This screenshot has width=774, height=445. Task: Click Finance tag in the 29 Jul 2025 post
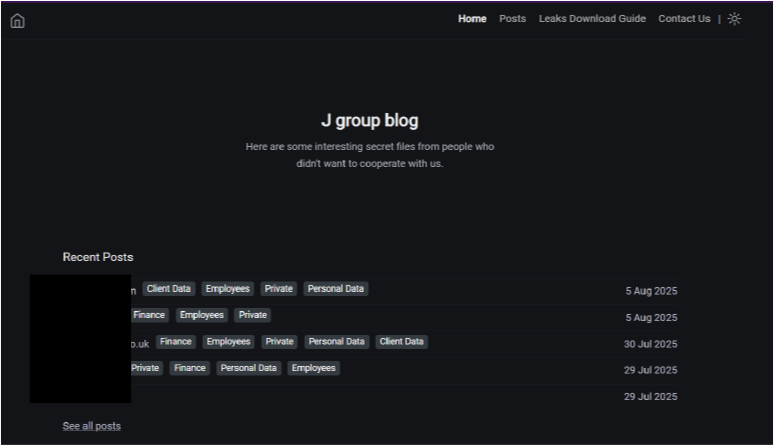(189, 368)
